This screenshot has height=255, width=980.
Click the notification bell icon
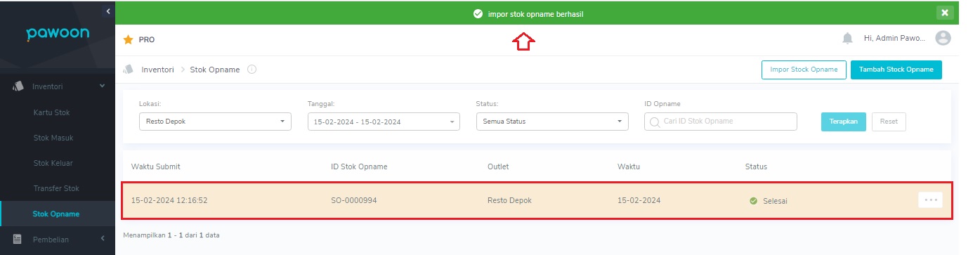pos(847,39)
